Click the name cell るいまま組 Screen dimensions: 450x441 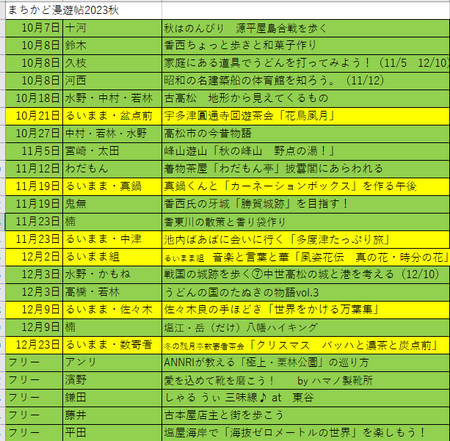112,257
